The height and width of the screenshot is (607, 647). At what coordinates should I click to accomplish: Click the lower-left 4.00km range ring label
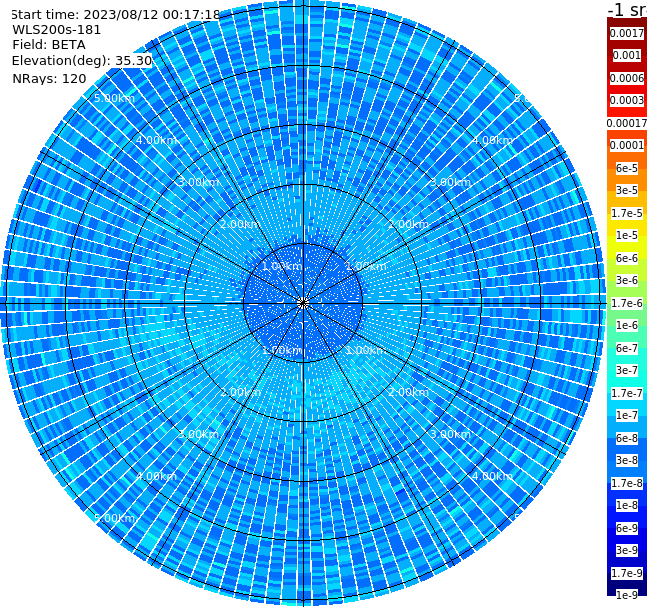[156, 476]
